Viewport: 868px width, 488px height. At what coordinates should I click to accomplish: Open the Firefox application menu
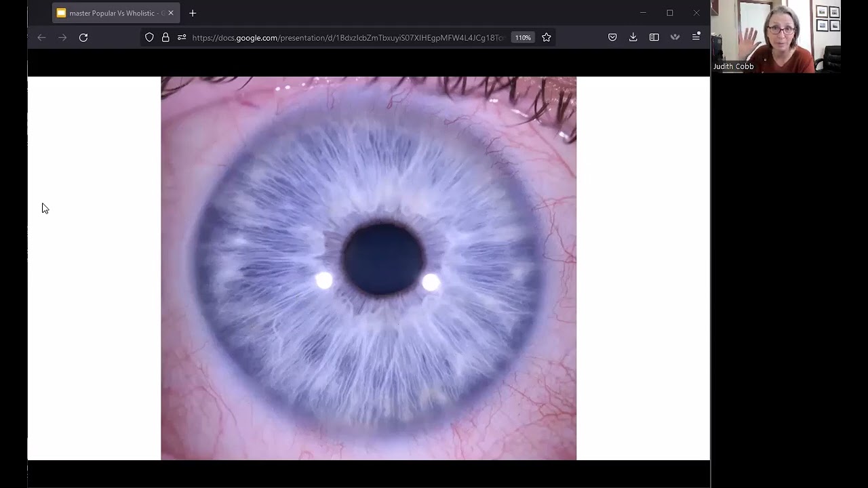(696, 37)
